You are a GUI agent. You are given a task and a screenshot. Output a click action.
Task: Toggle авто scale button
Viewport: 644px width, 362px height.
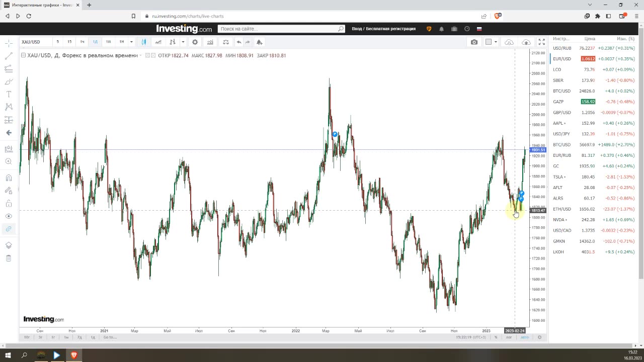coord(524,337)
